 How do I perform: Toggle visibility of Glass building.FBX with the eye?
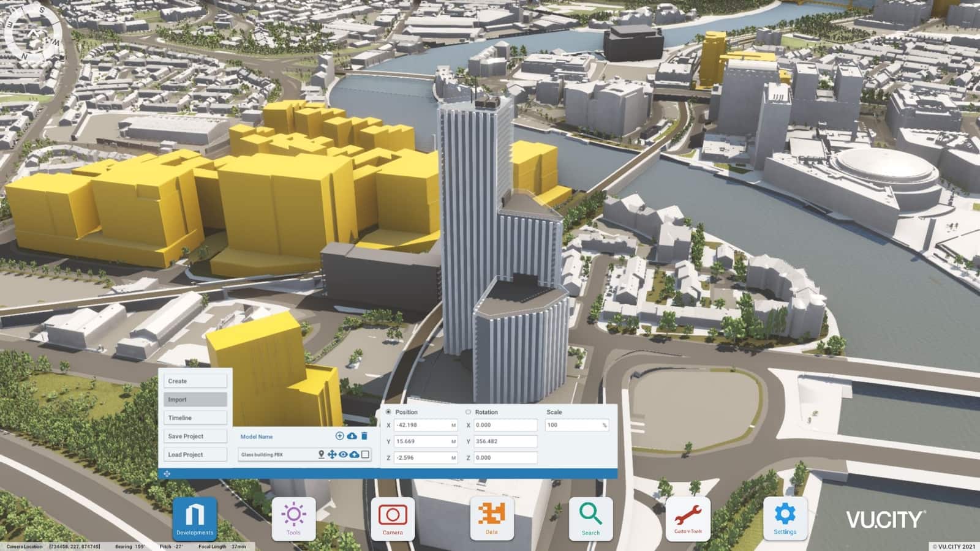pos(344,454)
